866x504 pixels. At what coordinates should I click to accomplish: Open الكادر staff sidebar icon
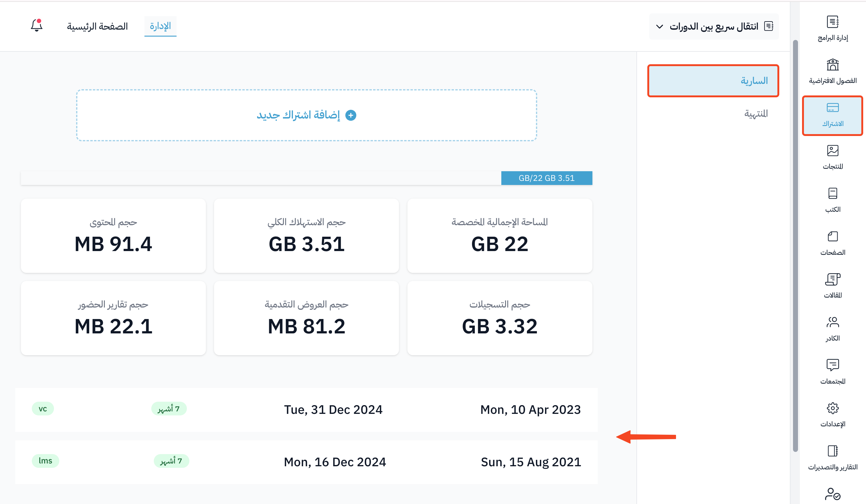click(832, 322)
